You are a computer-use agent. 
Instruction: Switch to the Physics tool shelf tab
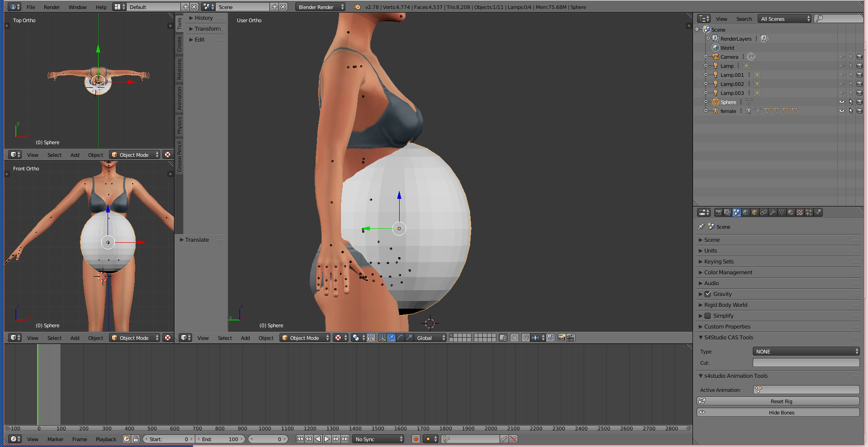pyautogui.click(x=179, y=125)
